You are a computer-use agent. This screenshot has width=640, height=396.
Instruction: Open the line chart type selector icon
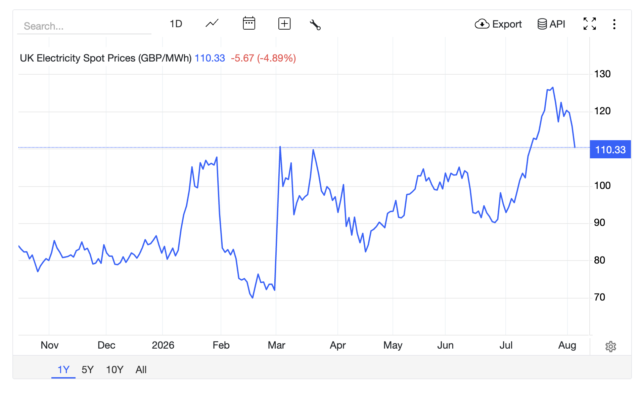click(212, 24)
